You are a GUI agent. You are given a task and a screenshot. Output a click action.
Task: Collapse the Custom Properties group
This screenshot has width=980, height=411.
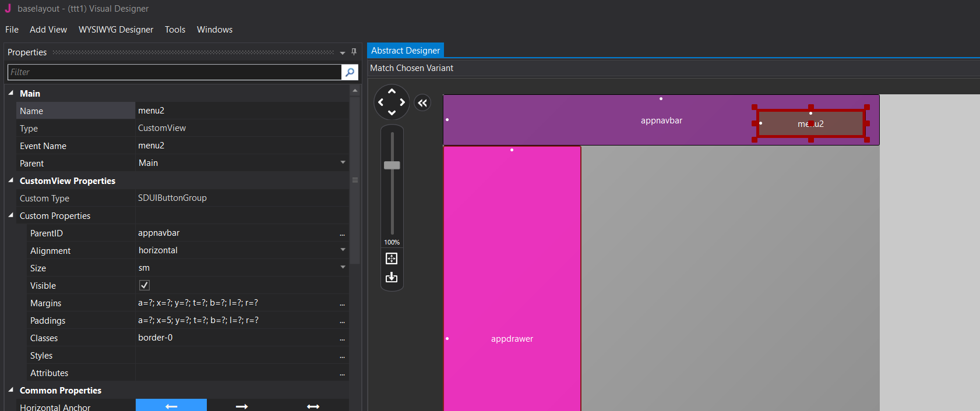pyautogui.click(x=11, y=215)
